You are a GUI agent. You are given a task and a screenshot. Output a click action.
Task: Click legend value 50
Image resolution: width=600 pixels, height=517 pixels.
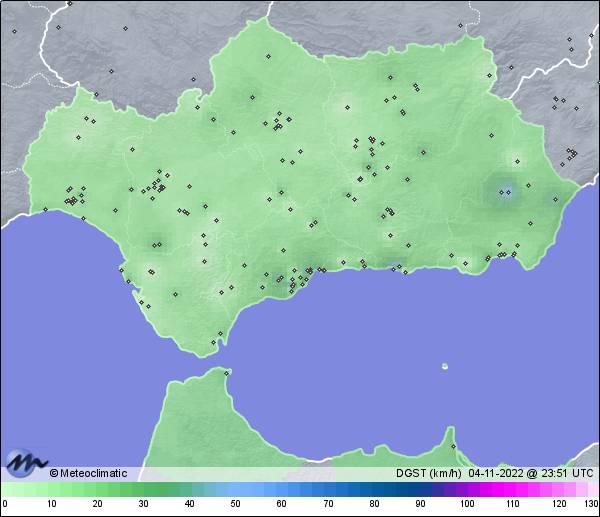coord(235,504)
